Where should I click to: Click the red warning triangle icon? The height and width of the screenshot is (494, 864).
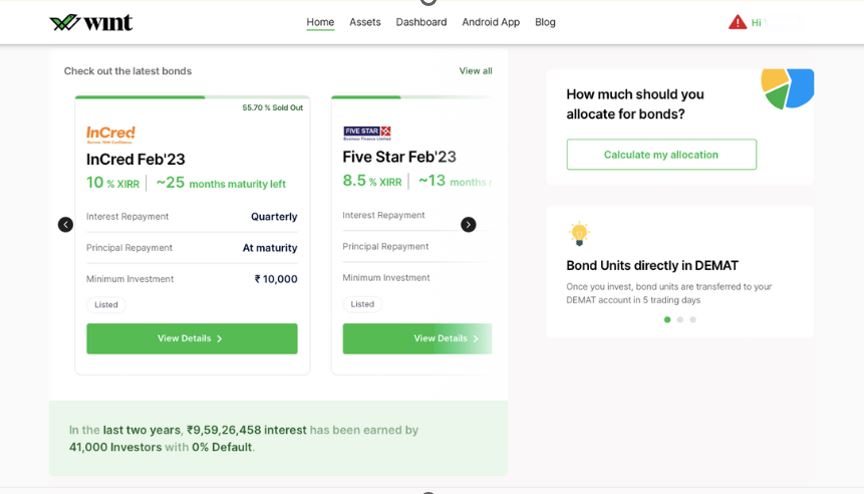coord(737,23)
